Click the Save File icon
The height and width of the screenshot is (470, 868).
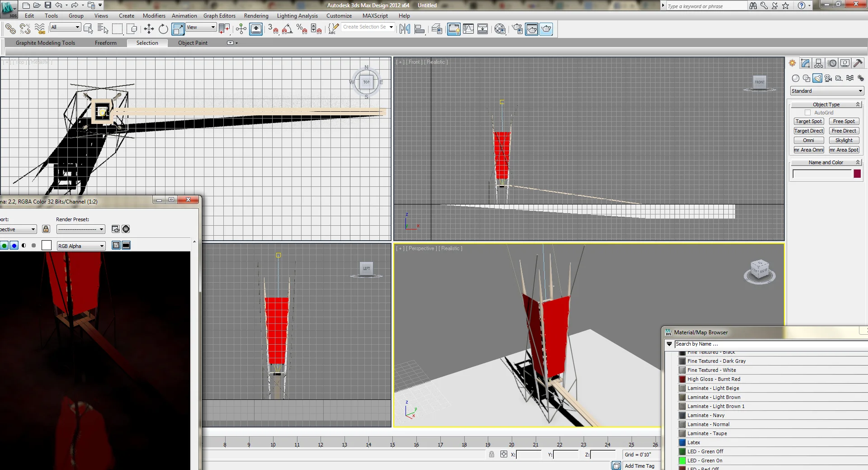48,5
